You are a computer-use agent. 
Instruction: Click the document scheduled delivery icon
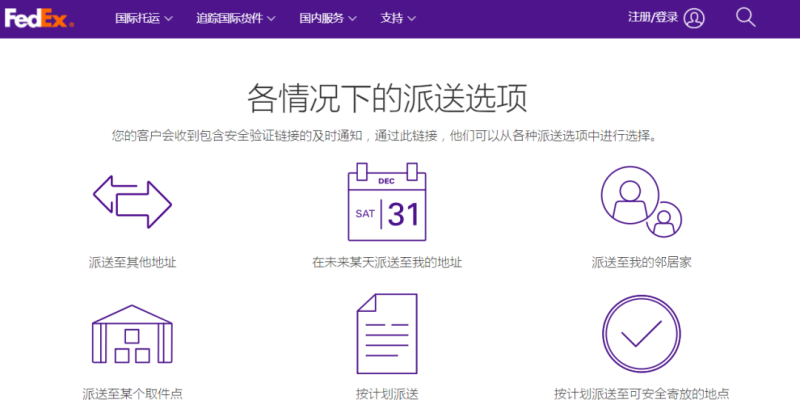click(386, 335)
